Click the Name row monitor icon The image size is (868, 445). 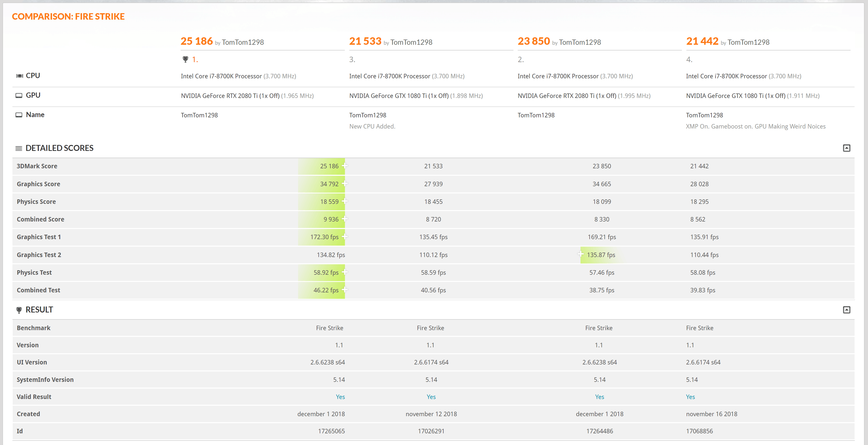pyautogui.click(x=19, y=115)
